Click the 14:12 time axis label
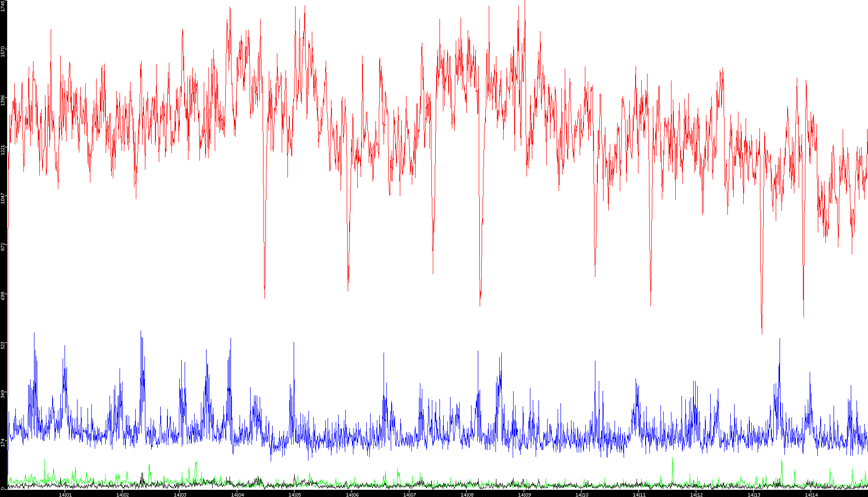 point(696,494)
